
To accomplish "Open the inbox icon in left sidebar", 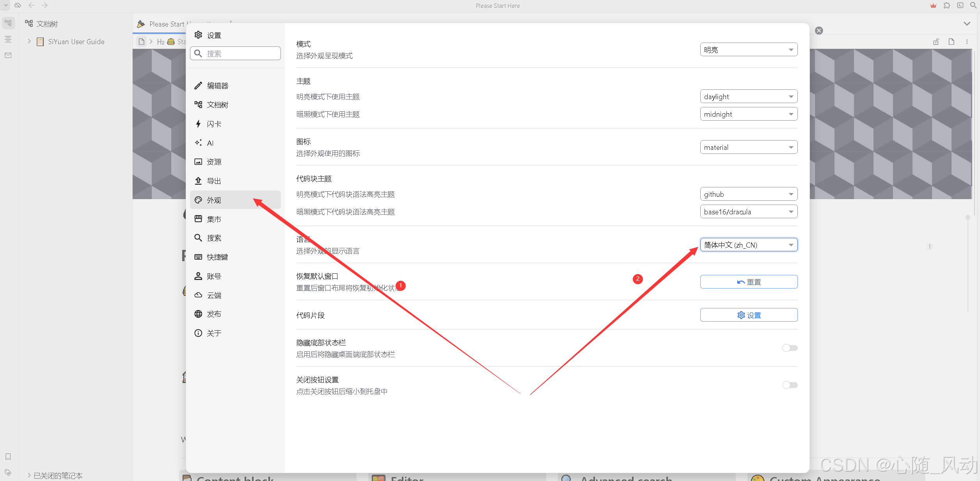I will click(x=8, y=55).
